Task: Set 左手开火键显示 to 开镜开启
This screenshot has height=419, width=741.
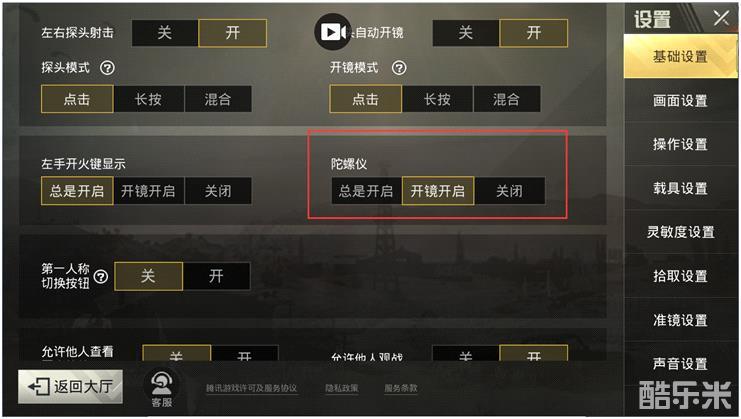Action: tap(148, 191)
